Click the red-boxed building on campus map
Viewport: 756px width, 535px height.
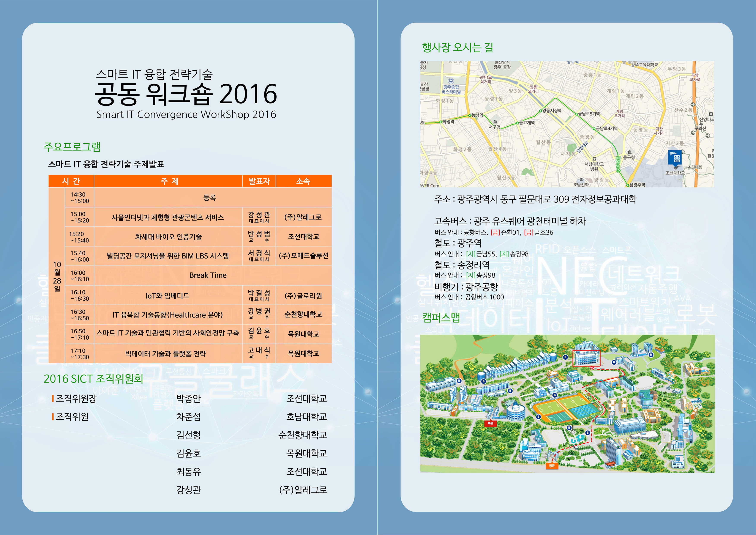586,358
